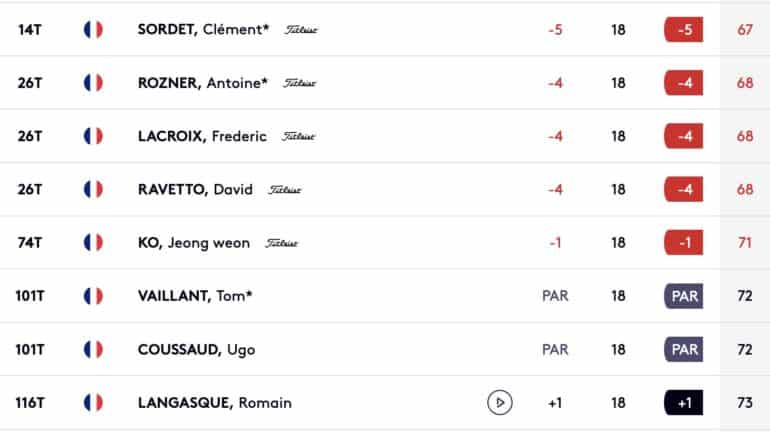Click black +1 badge in Langasque row
The image size is (770, 432).
(684, 403)
